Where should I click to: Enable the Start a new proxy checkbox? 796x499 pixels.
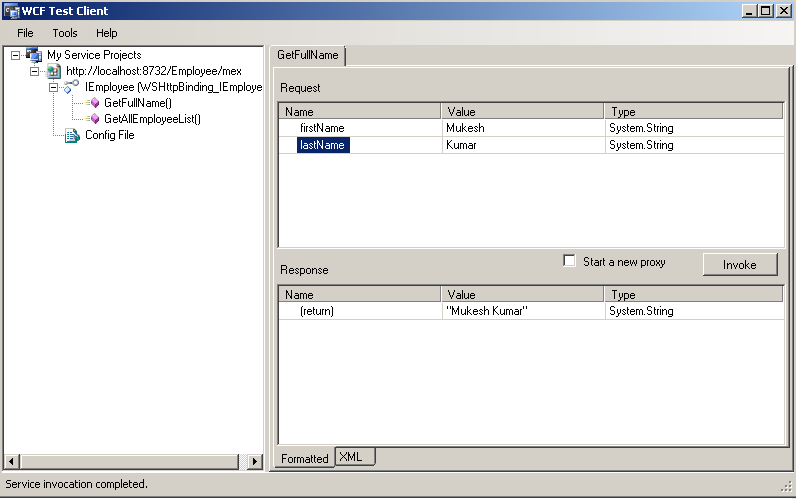(570, 261)
